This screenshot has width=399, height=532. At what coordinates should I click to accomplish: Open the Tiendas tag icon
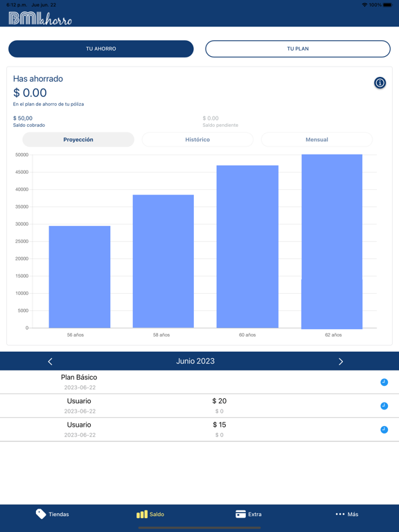tap(41, 514)
